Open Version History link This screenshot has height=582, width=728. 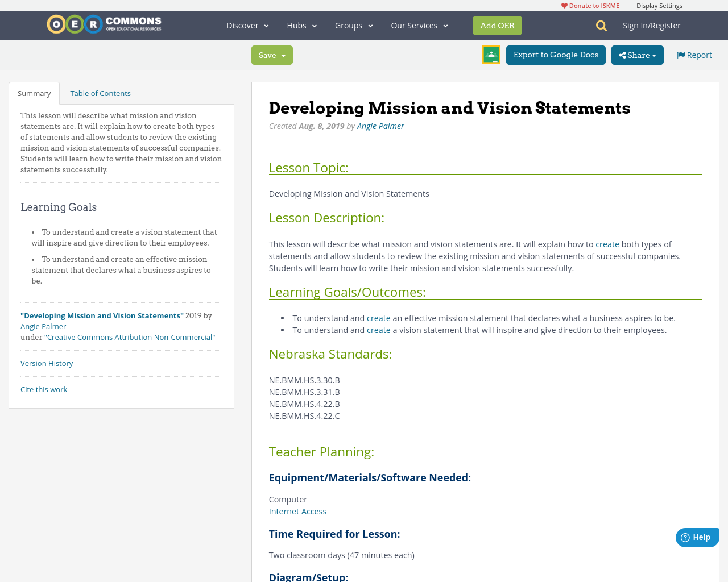pos(47,363)
